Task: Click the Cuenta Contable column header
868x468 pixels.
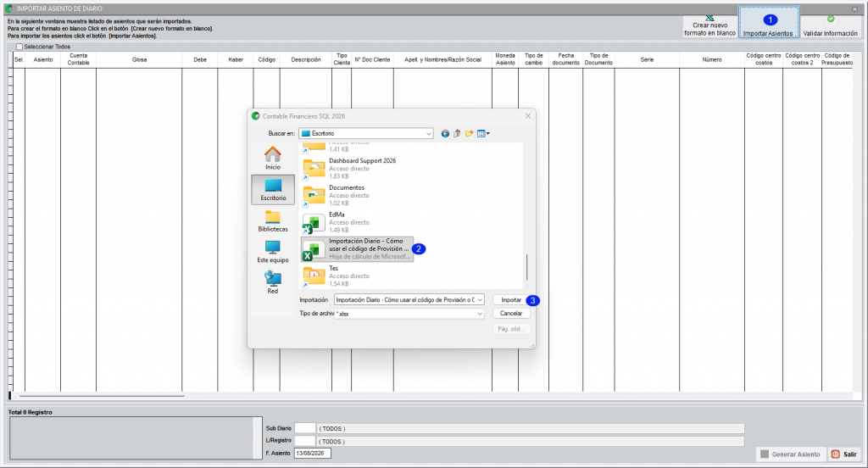Action: (78, 60)
